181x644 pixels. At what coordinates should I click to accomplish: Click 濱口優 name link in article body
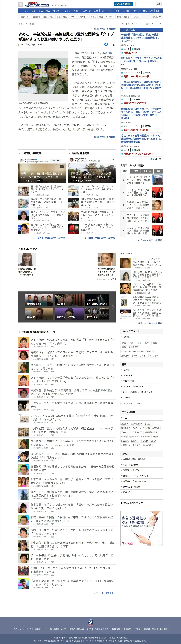[109, 53]
